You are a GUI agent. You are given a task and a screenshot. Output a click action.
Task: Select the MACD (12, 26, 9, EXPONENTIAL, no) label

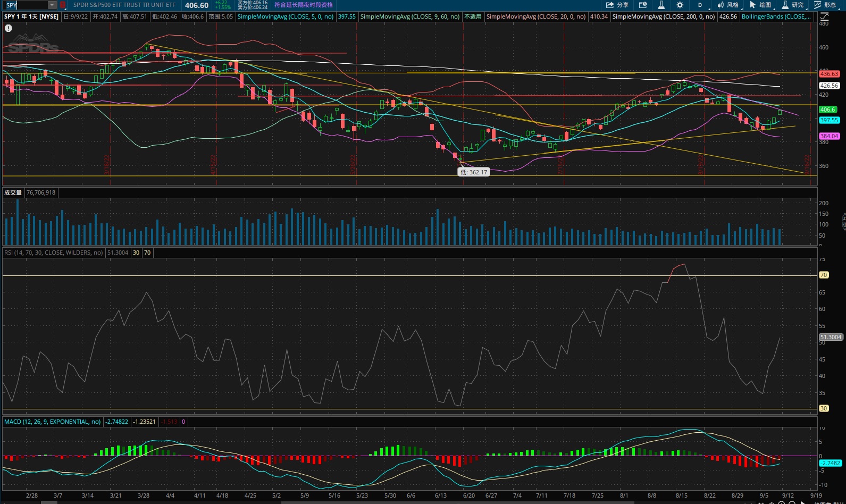click(x=52, y=422)
